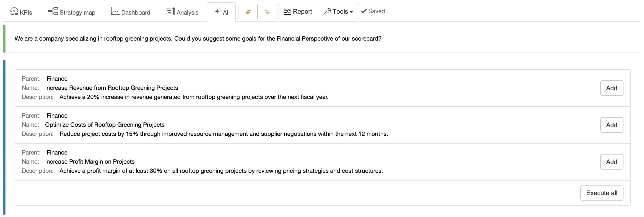Click the Strategy map diagram icon
Image resolution: width=644 pixels, height=217 pixels.
(53, 11)
